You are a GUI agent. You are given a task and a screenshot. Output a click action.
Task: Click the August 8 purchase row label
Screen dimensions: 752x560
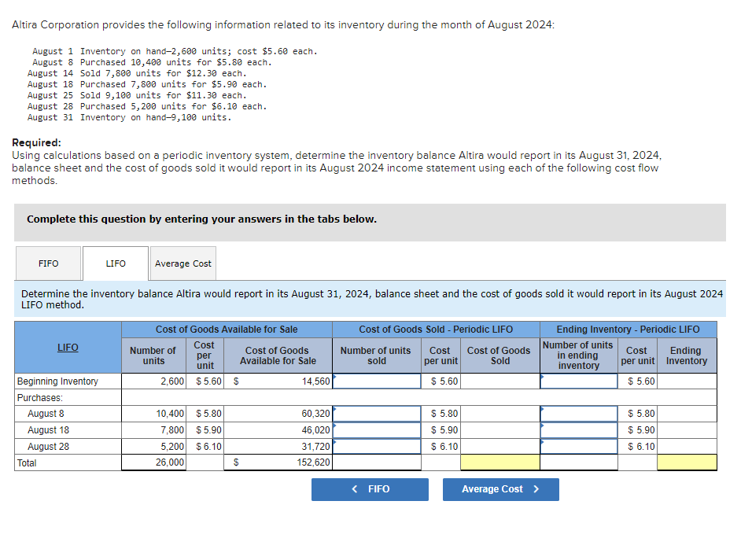46,413
